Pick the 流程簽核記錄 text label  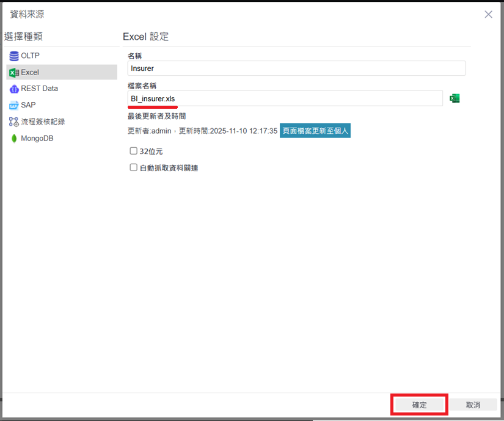43,122
